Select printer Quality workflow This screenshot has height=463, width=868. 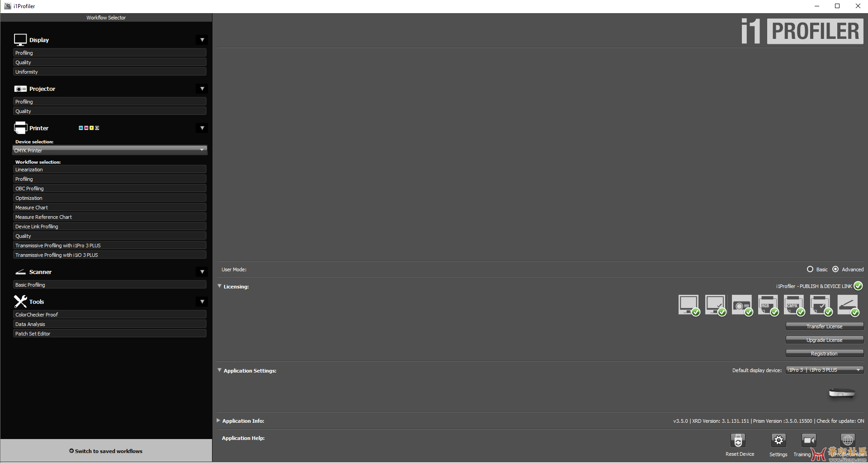[x=110, y=236]
